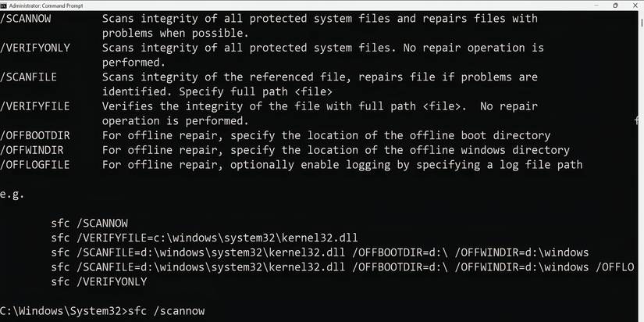Image resolution: width=644 pixels, height=322 pixels.
Task: Click the C:\Windows\System32 prompt path
Action: (x=61, y=311)
